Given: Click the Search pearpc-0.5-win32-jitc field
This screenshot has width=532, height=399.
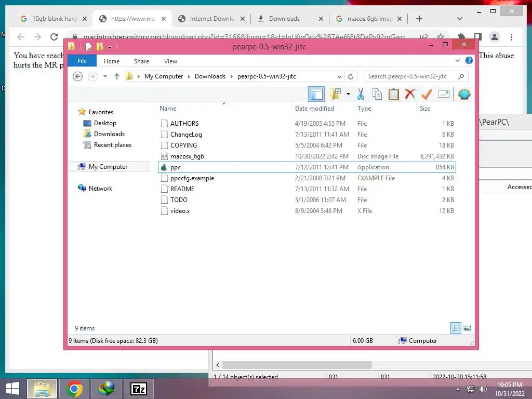Looking at the screenshot, I should coord(416,76).
